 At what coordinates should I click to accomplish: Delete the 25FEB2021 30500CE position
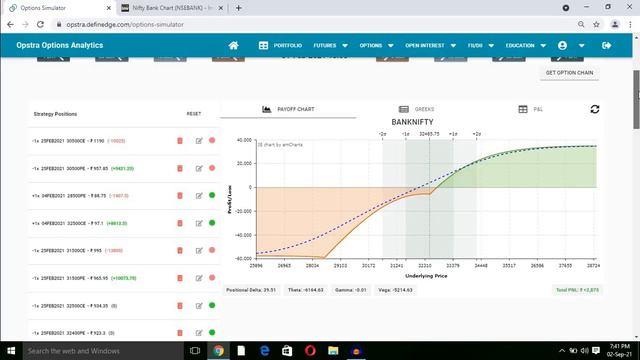(180, 141)
